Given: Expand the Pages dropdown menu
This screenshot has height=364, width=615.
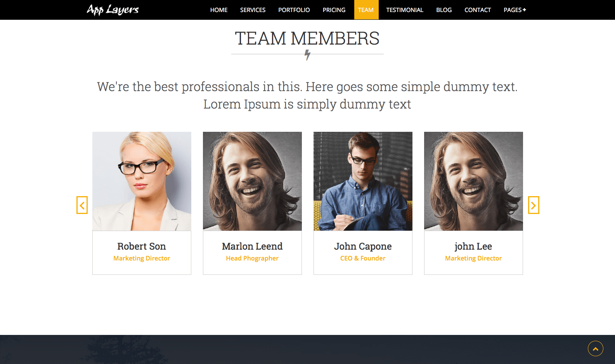Looking at the screenshot, I should coord(515,10).
